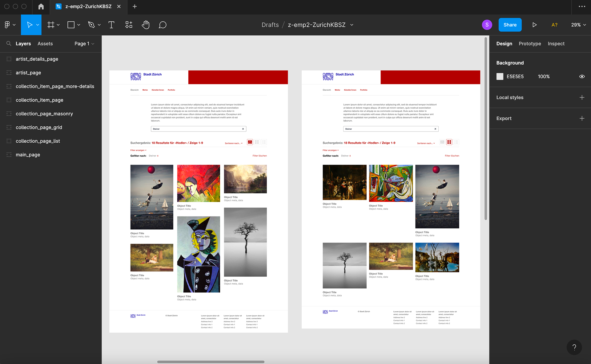591x364 pixels.
Task: Select the Rectangle shape tool
Action: click(71, 25)
